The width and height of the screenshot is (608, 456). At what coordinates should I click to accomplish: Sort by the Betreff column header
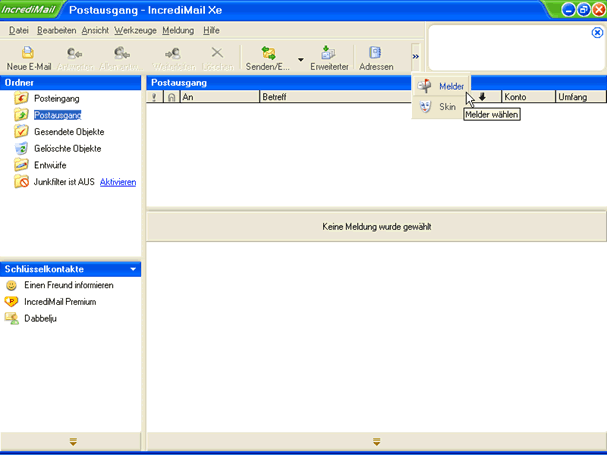coord(335,97)
